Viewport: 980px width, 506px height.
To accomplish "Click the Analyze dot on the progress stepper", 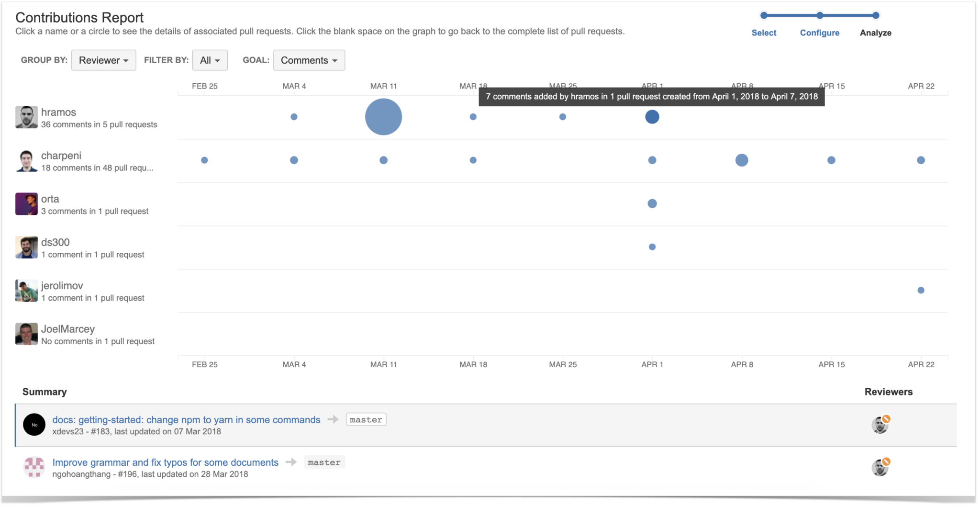I will [875, 15].
